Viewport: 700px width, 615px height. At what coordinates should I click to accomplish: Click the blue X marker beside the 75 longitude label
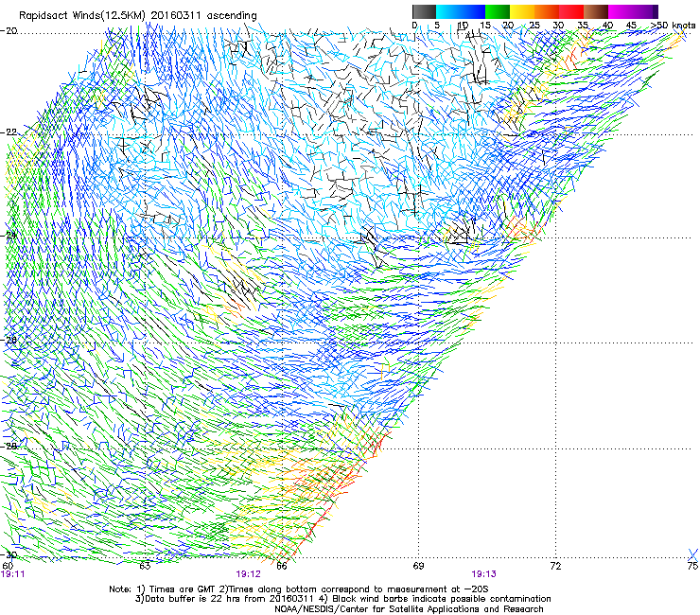(x=692, y=554)
